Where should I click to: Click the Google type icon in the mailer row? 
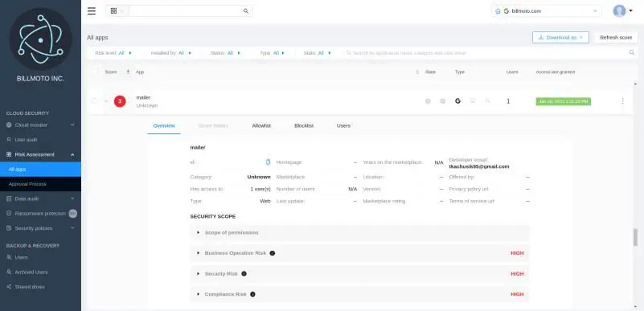point(457,101)
